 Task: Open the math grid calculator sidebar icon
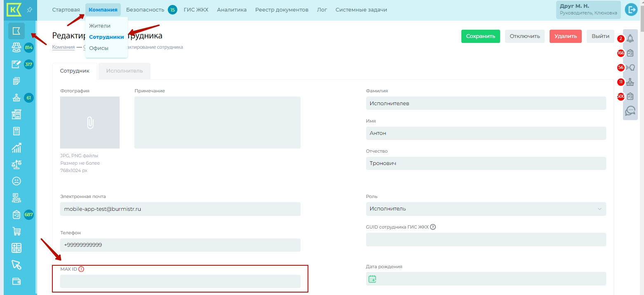click(x=16, y=248)
